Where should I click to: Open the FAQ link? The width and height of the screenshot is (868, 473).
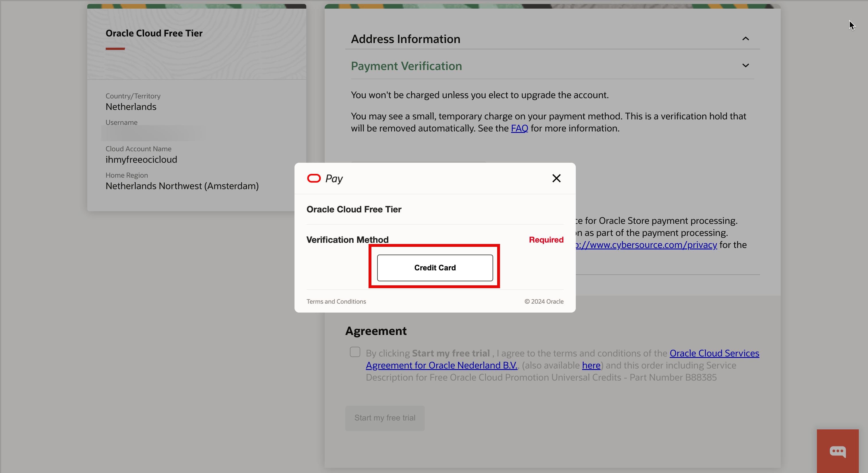(x=519, y=128)
